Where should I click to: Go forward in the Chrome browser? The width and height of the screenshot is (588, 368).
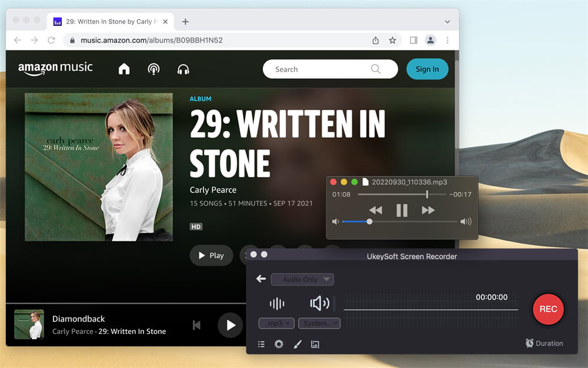pos(34,40)
